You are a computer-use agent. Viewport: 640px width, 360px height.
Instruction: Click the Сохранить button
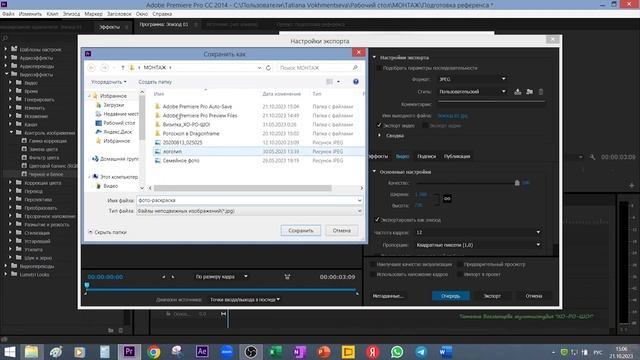tap(300, 231)
